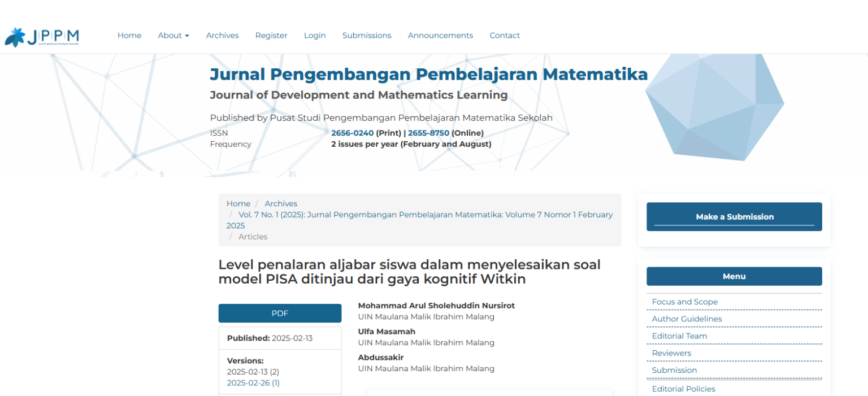Viewport: 868px width, 396px height.
Task: Click the online ISSN 2655-8750 link
Action: [428, 133]
